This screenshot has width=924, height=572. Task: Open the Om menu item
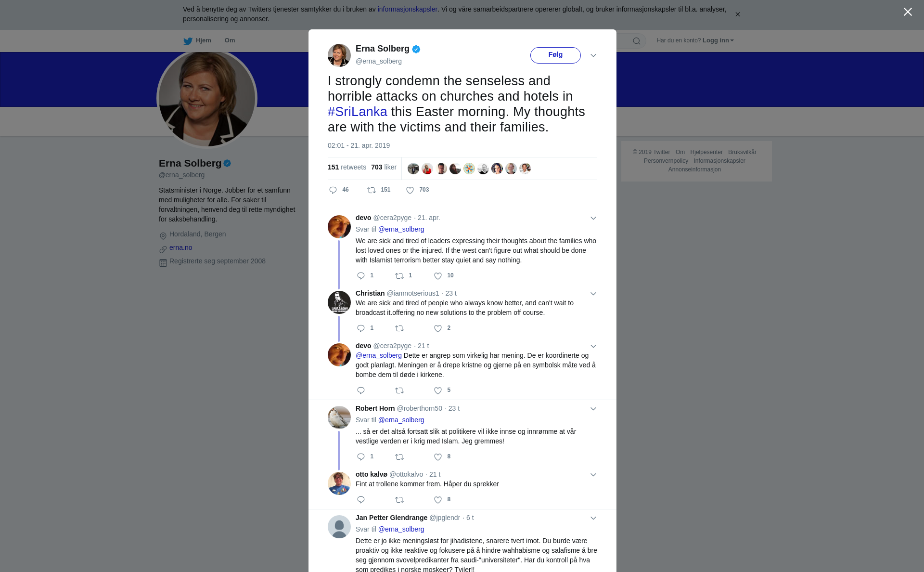[x=230, y=40]
